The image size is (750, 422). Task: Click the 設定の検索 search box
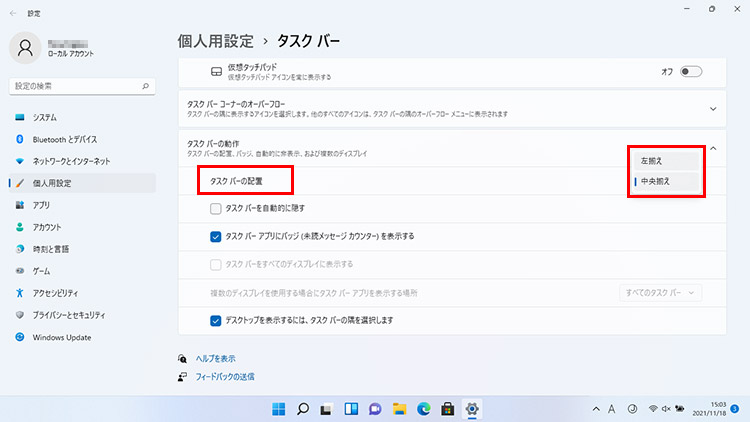coord(82,87)
